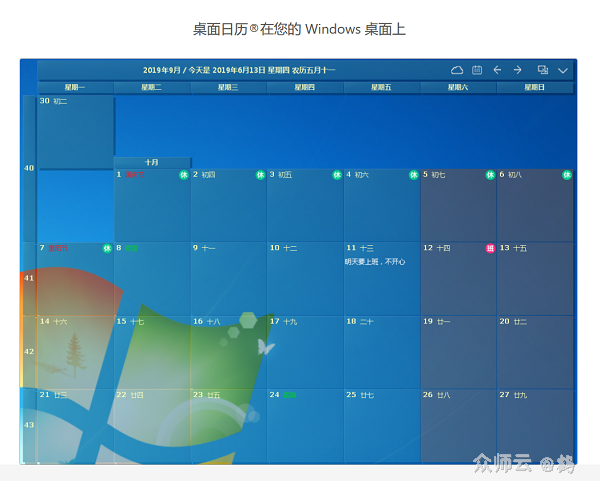The image size is (600, 481).
Task: Click the 休 badge on October 5
Action: [490, 175]
